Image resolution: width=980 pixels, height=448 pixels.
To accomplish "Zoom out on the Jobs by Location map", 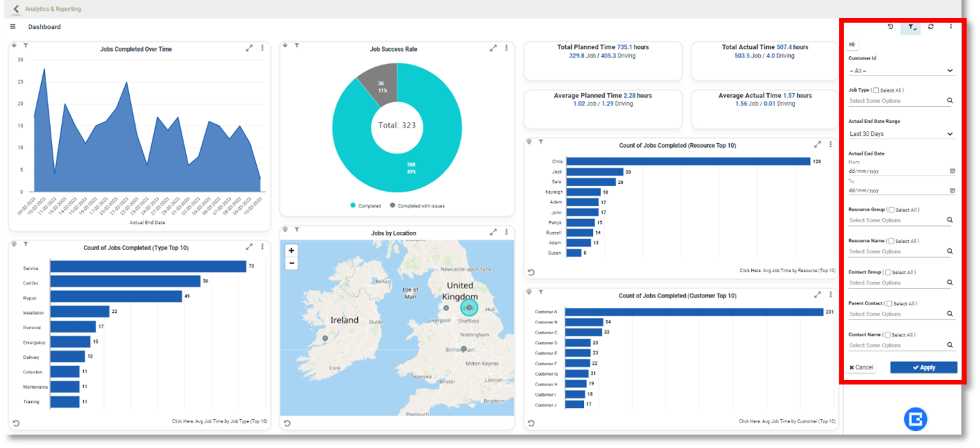I will point(291,263).
